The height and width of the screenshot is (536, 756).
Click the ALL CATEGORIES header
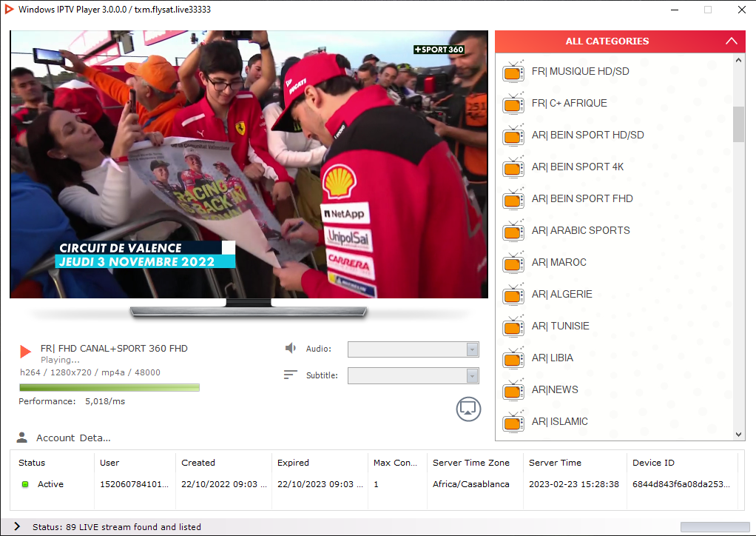(x=620, y=41)
